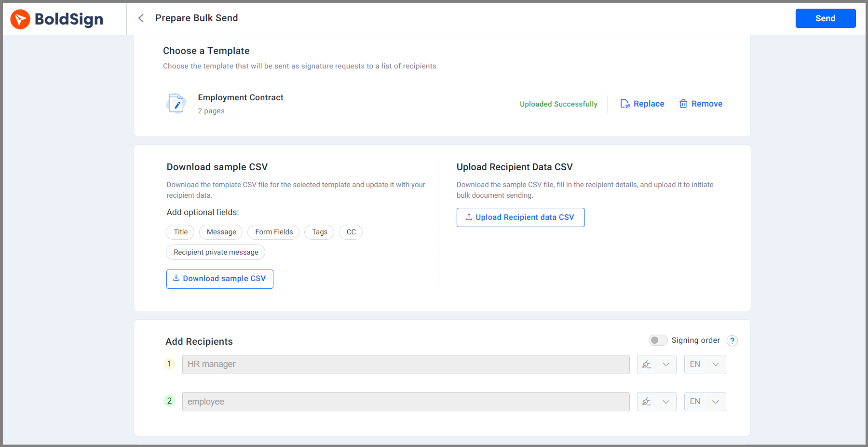Click Upload Recipient data CSV button
Screen dimensions: 868x447
(520, 217)
